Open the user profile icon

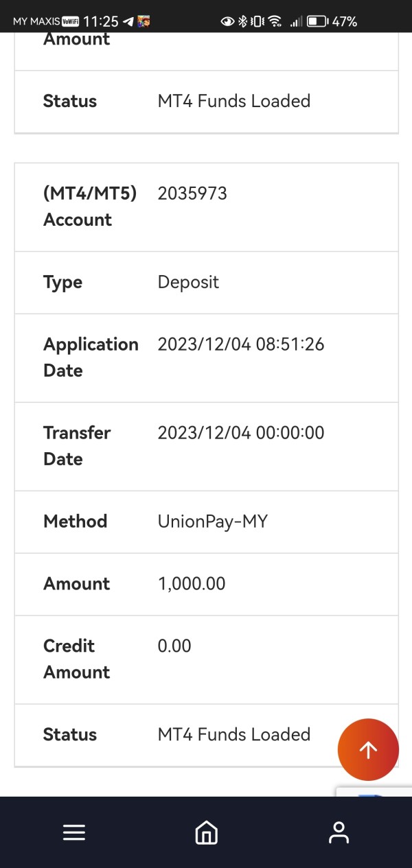(x=339, y=832)
